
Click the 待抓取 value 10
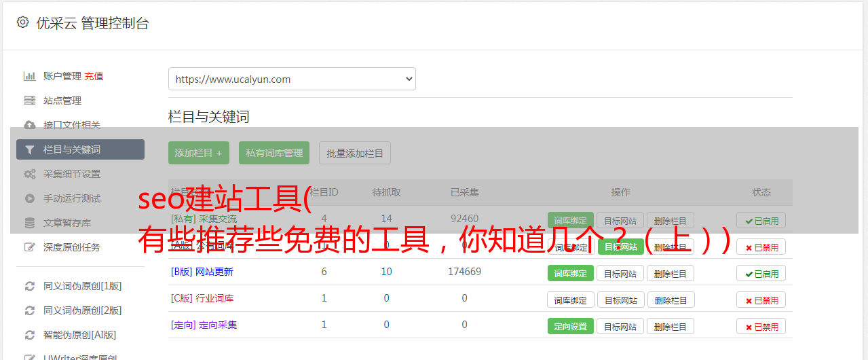pos(386,272)
